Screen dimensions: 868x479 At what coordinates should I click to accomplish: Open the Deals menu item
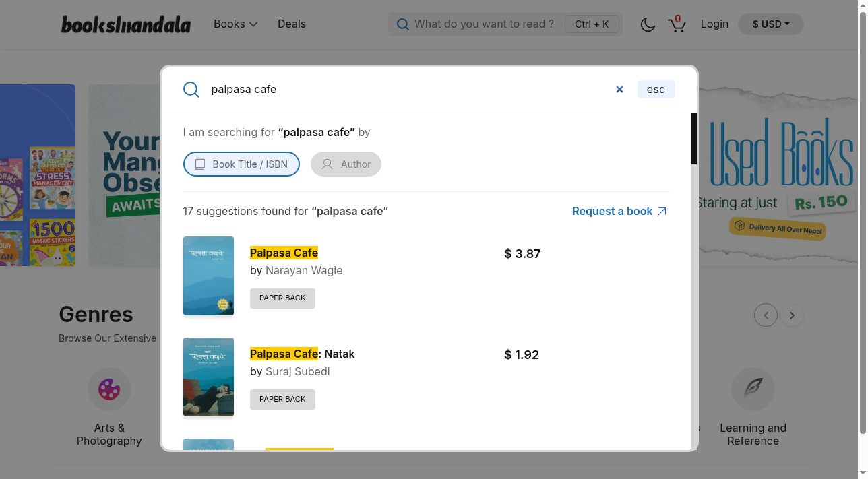point(292,24)
